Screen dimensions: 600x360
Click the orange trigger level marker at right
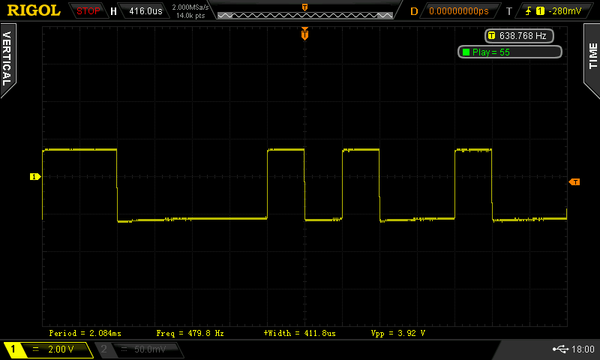coord(574,182)
